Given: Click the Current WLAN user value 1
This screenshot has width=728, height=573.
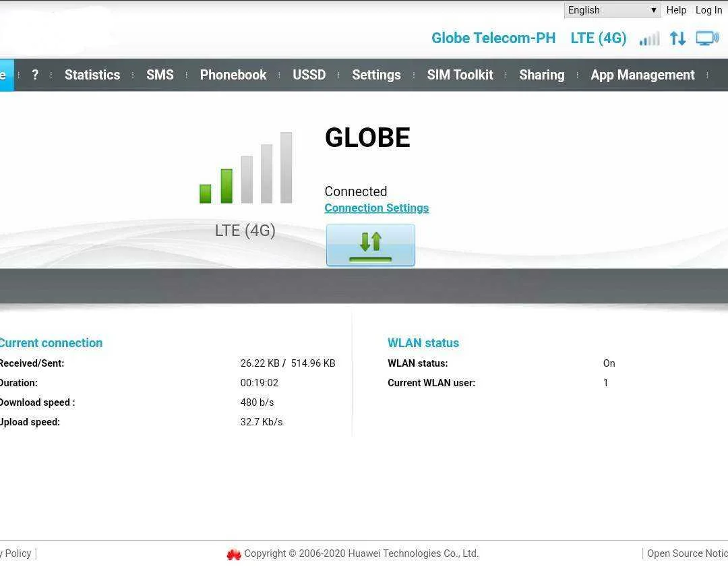Looking at the screenshot, I should [x=605, y=383].
